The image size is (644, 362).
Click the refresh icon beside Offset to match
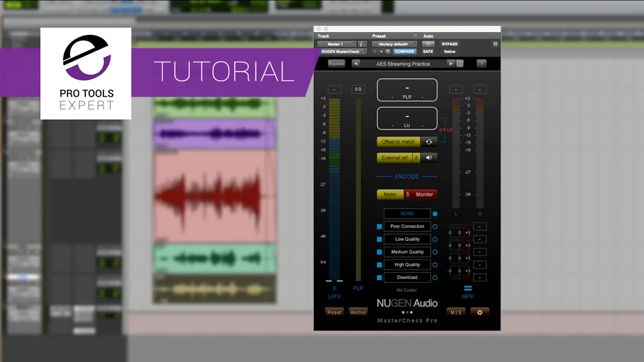429,141
